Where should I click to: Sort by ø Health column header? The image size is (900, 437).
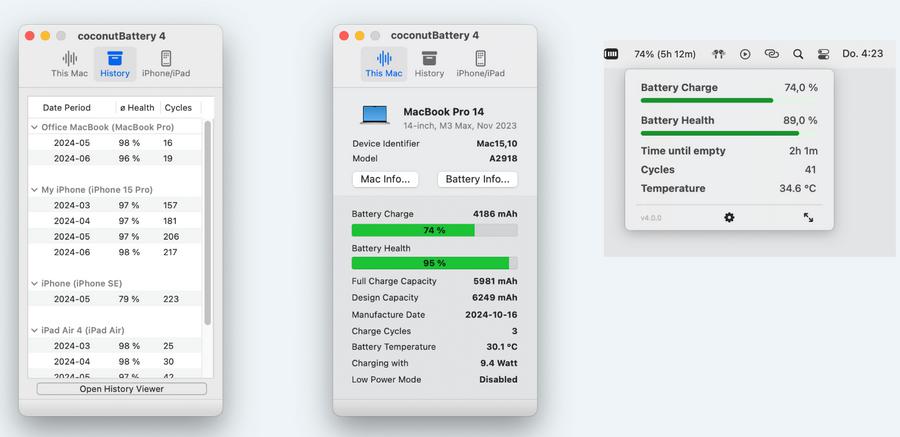(x=137, y=107)
